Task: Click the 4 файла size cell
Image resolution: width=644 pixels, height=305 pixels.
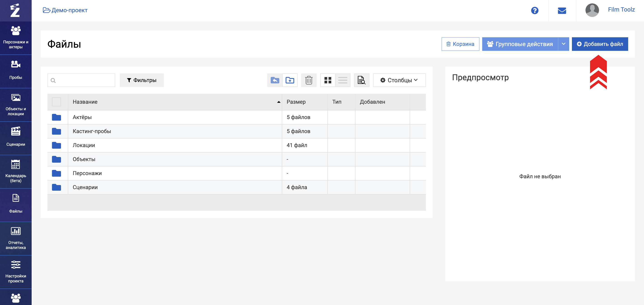Action: tap(305, 187)
